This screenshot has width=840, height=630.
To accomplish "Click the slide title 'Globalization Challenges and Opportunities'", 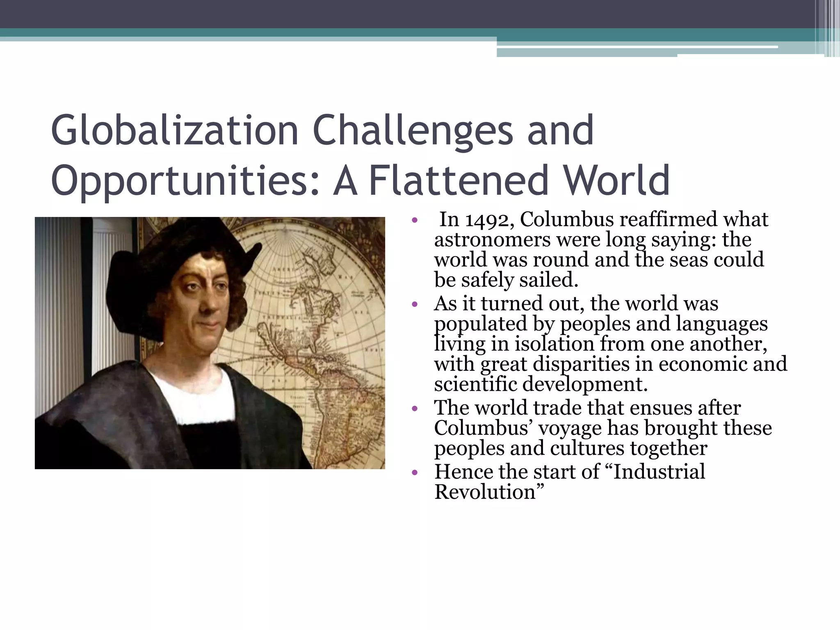I will pos(361,156).
